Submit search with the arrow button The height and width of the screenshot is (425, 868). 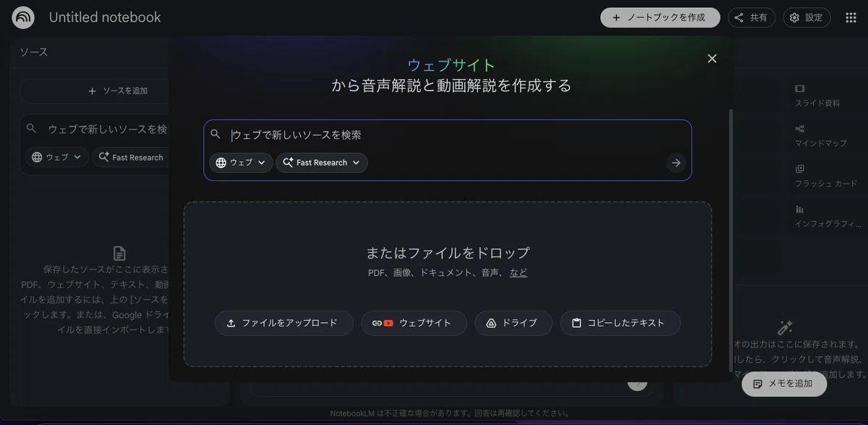[676, 163]
